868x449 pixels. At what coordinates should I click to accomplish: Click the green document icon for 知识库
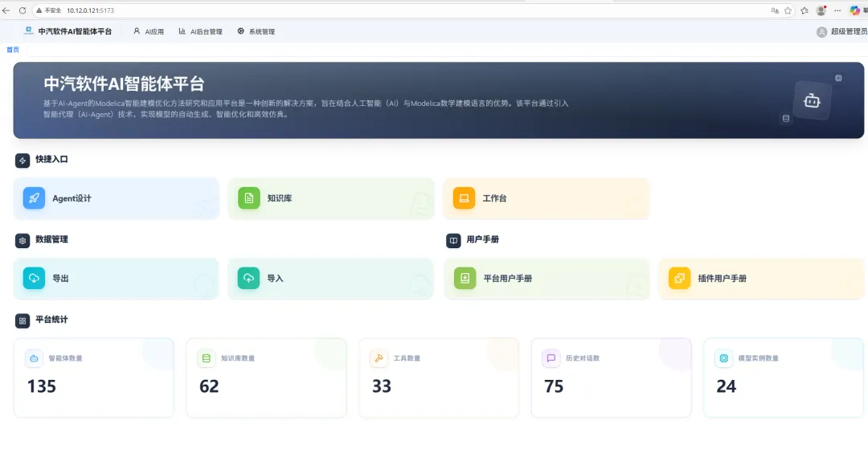tap(249, 198)
